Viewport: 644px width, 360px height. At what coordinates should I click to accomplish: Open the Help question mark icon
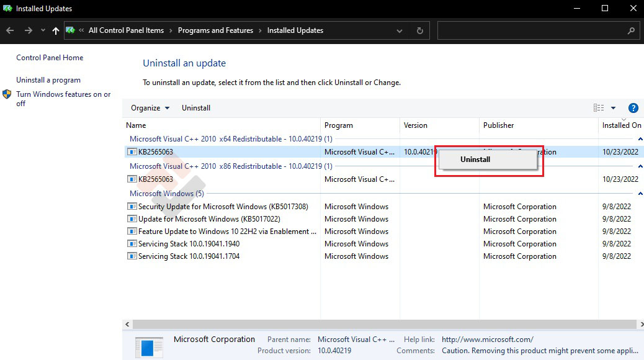click(x=633, y=108)
